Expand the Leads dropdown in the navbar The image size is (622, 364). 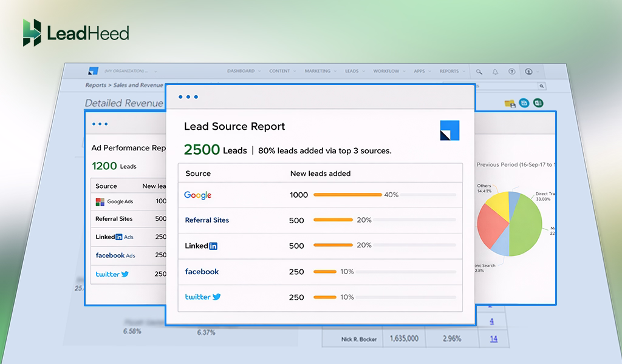[353, 70]
